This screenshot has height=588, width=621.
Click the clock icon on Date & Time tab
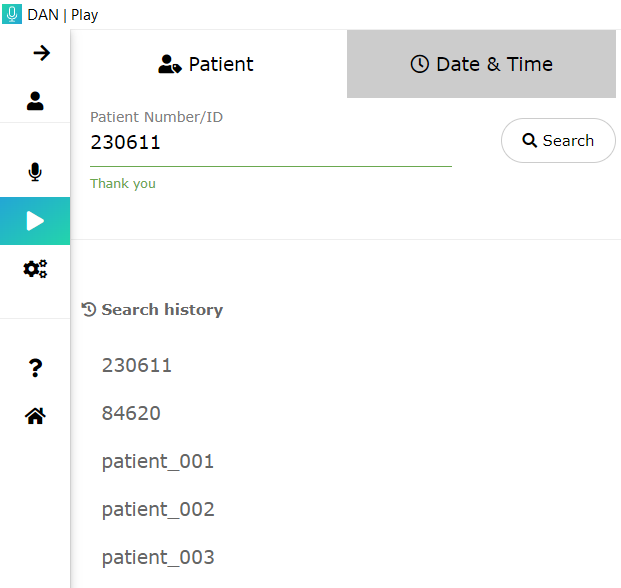point(420,64)
